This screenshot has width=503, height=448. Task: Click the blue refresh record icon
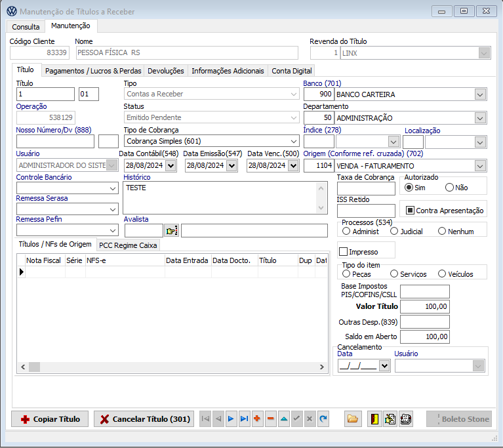(x=323, y=419)
